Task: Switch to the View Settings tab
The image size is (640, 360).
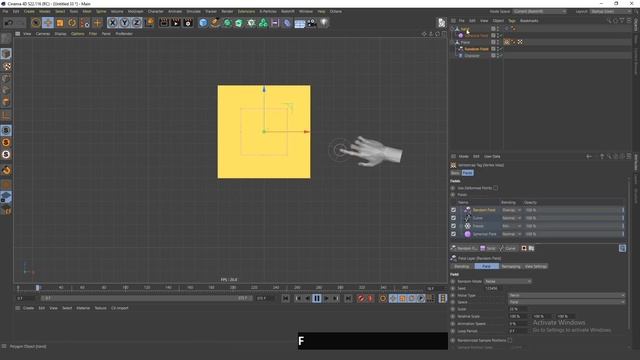Action: [x=536, y=266]
